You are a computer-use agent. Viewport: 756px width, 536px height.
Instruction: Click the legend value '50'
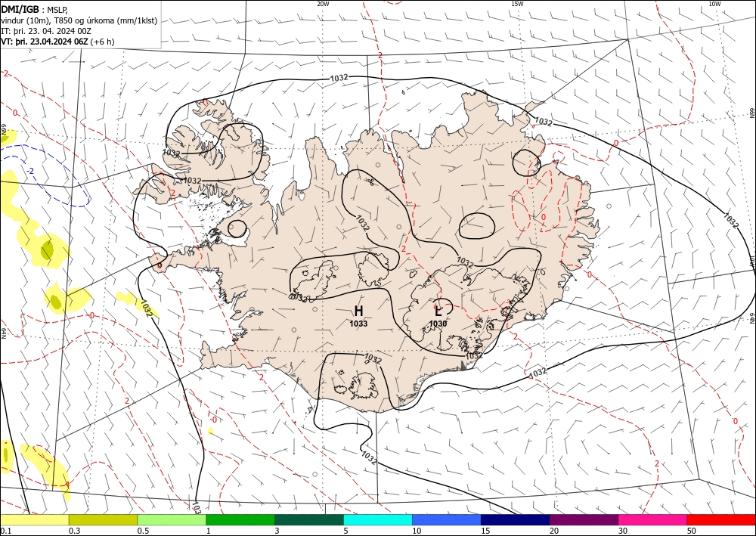coord(692,531)
